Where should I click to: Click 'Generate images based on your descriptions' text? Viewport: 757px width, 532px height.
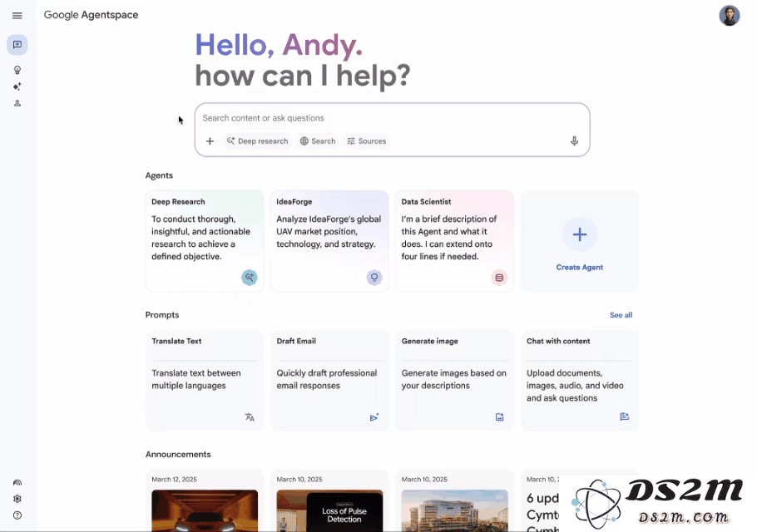(x=454, y=379)
